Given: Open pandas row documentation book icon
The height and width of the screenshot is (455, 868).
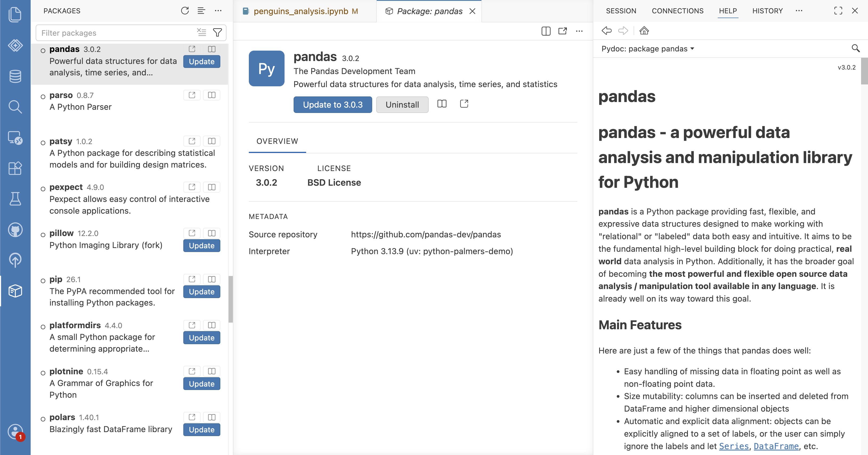Looking at the screenshot, I should (212, 49).
